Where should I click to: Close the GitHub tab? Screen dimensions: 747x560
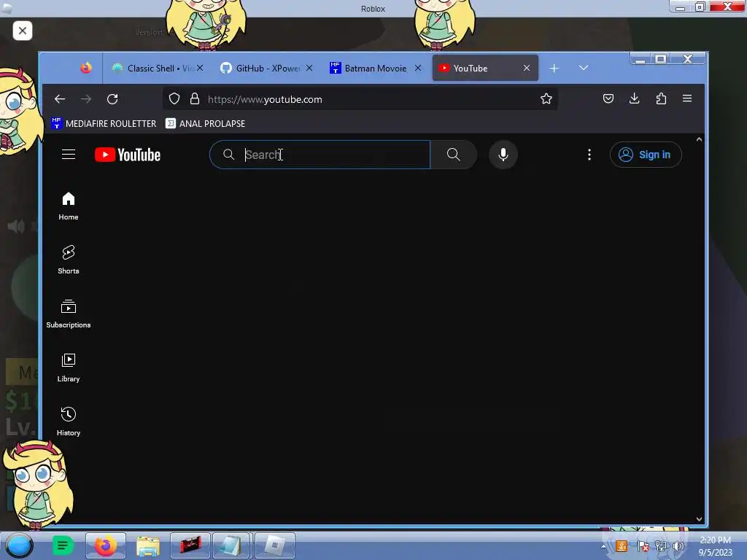tap(309, 68)
